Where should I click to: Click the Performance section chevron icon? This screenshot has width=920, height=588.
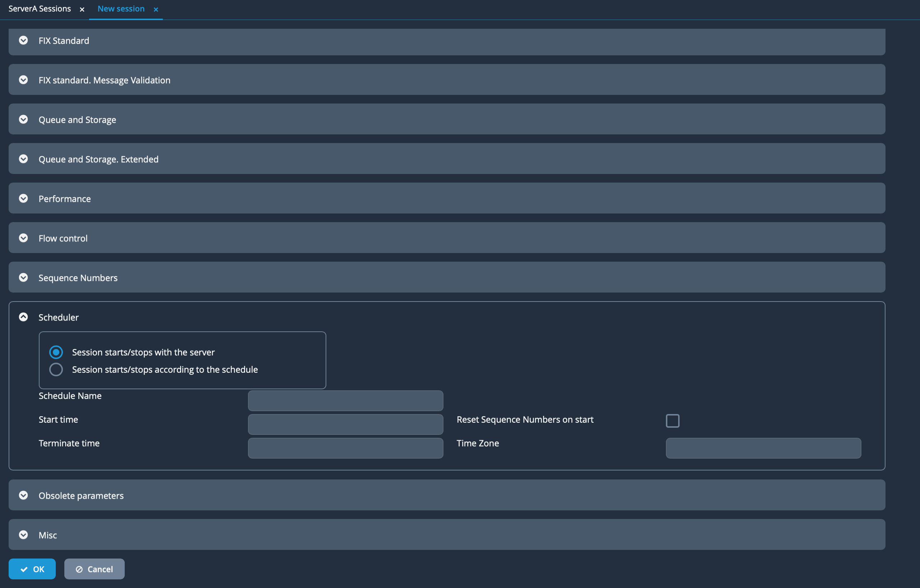pos(23,199)
